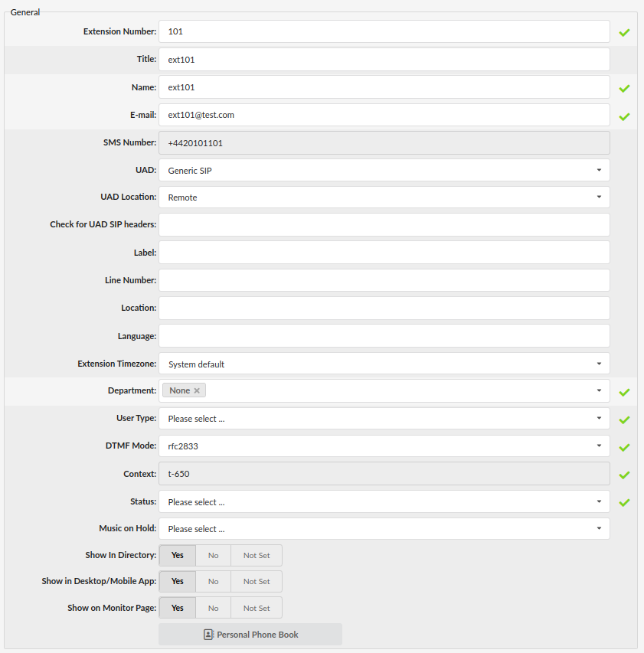Click the green checkmark beside Extension Number
Screen dimensions: 644x653
tap(624, 31)
